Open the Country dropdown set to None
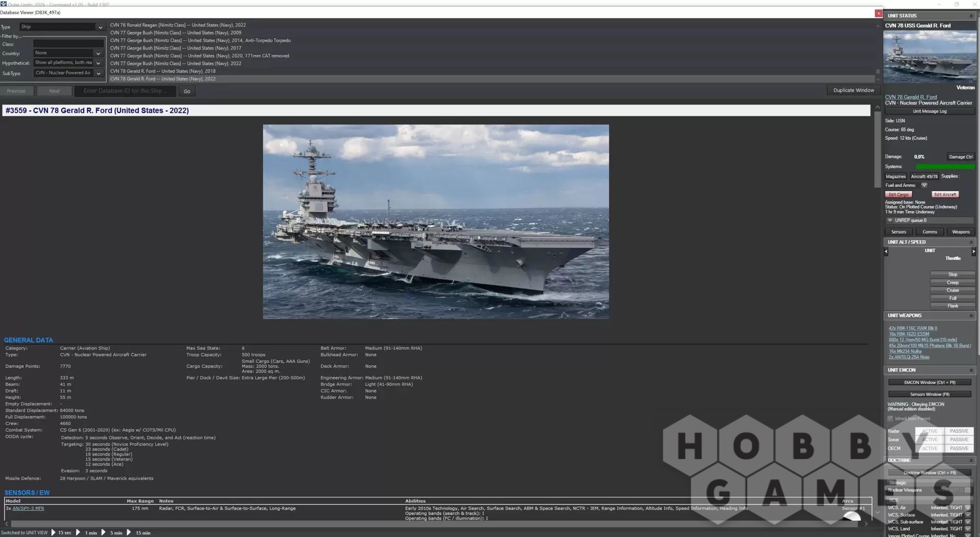This screenshot has height=537, width=980. (x=68, y=53)
